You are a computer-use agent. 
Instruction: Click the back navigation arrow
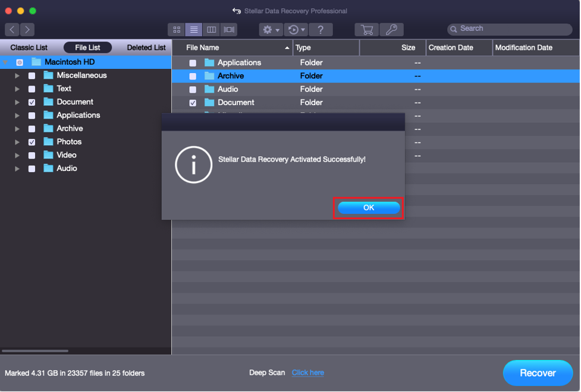[x=12, y=29]
